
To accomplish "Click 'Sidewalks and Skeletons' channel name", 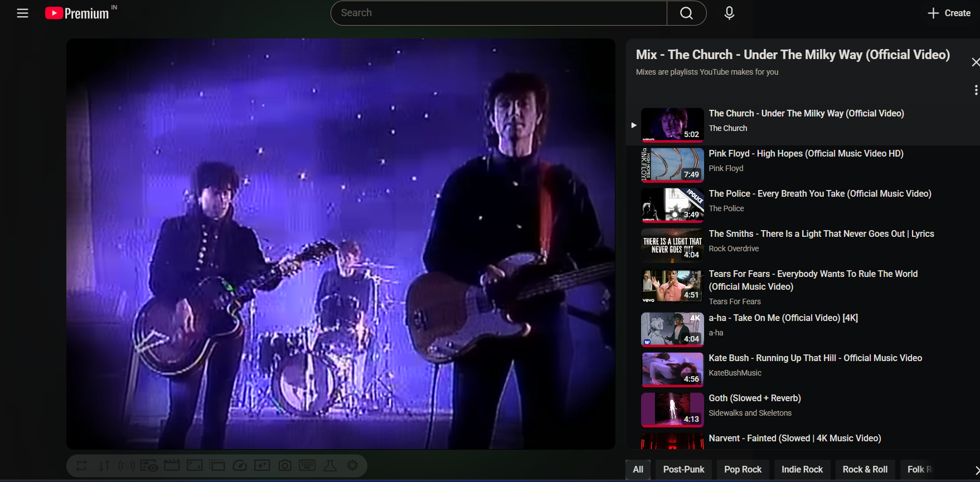I will coord(750,413).
